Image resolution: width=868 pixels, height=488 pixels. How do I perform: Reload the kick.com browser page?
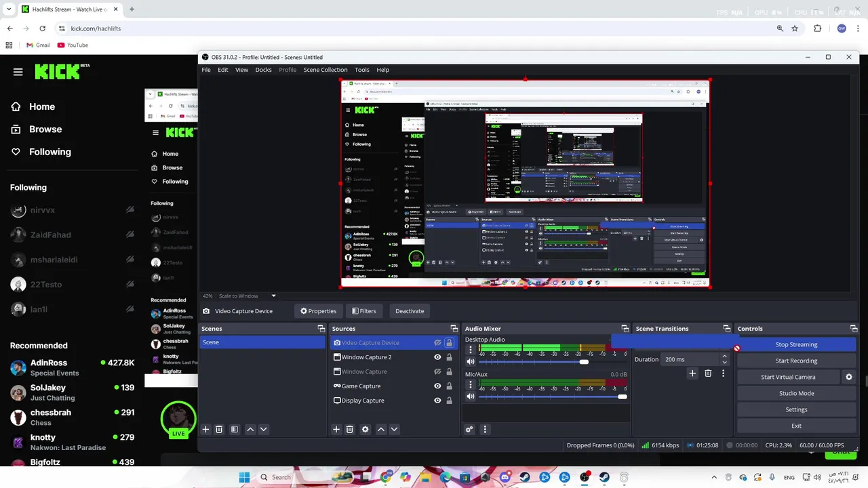coord(42,28)
